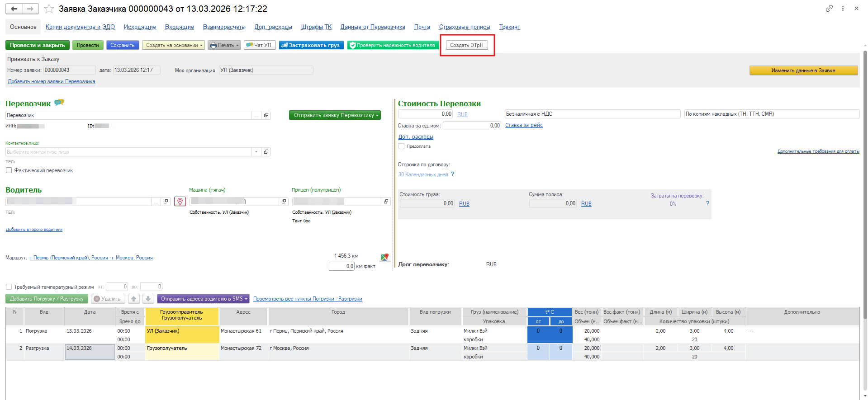868x400 pixels.
Task: Click the Добавить второго водителя link
Action: 34,230
